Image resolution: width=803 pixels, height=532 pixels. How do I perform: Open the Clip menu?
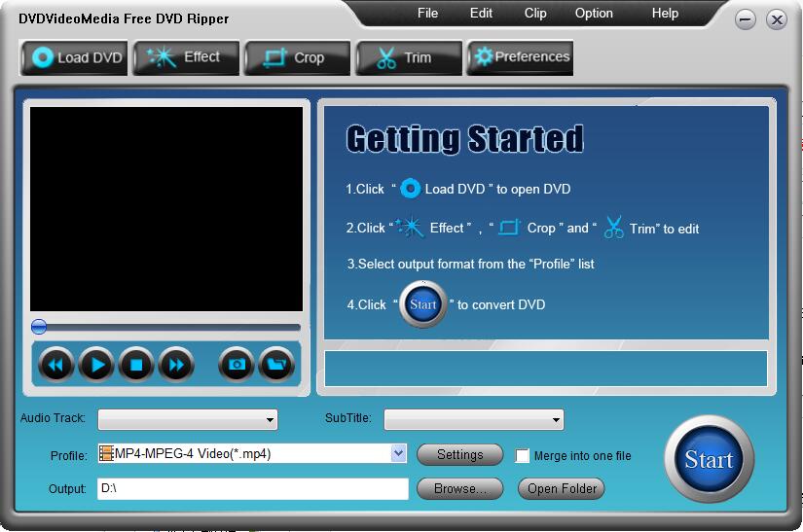[x=535, y=13]
